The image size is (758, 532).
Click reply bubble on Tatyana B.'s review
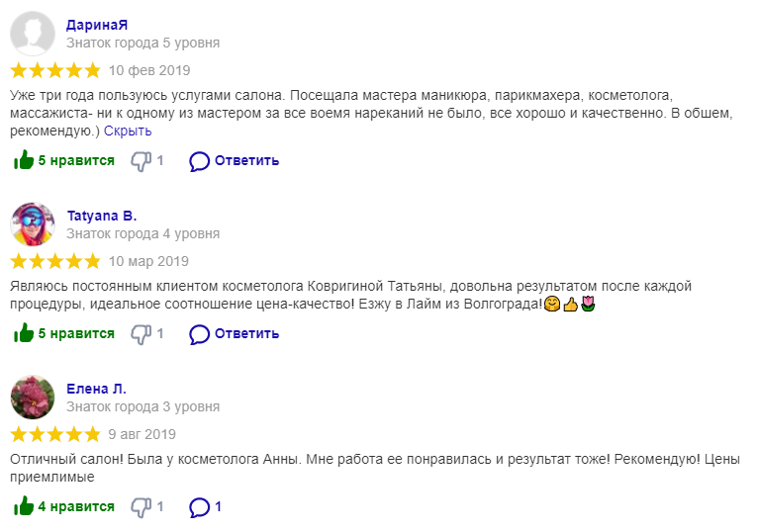tap(200, 333)
